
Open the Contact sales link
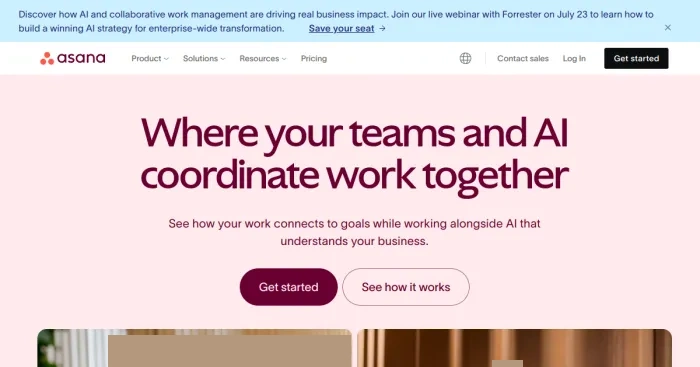pos(523,58)
